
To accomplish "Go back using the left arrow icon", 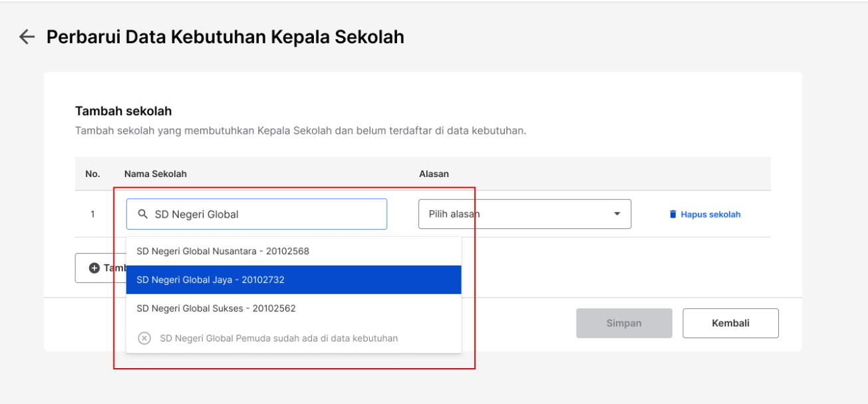I will (27, 37).
